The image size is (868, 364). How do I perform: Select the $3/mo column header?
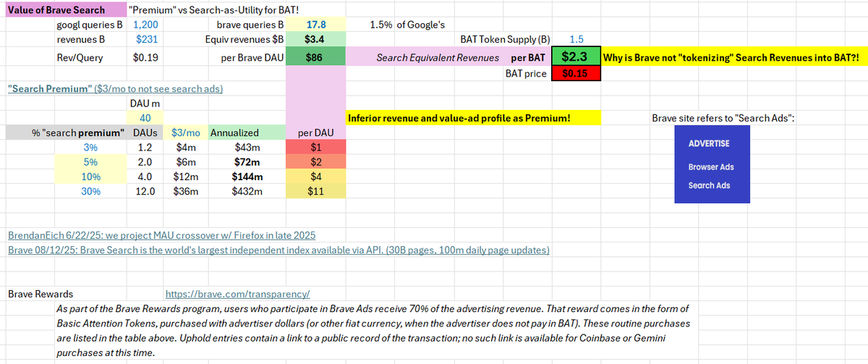point(187,132)
